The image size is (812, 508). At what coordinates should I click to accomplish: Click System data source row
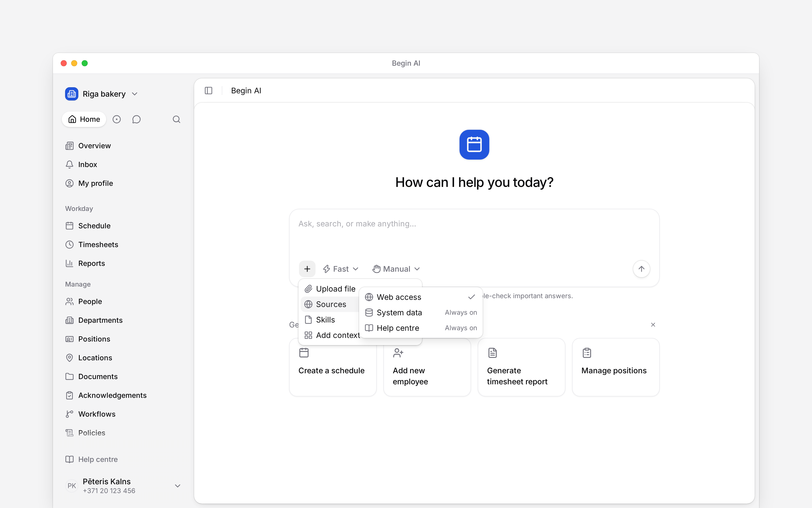[x=421, y=313]
